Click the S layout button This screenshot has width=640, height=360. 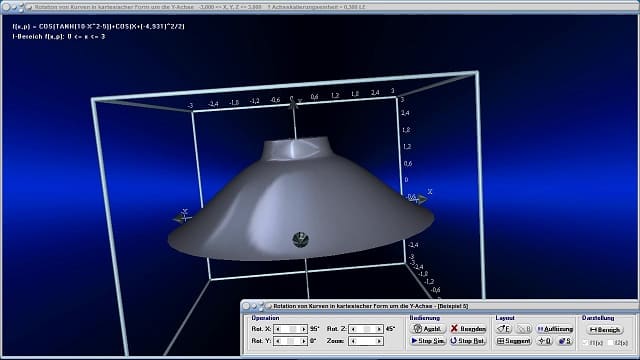(565, 341)
